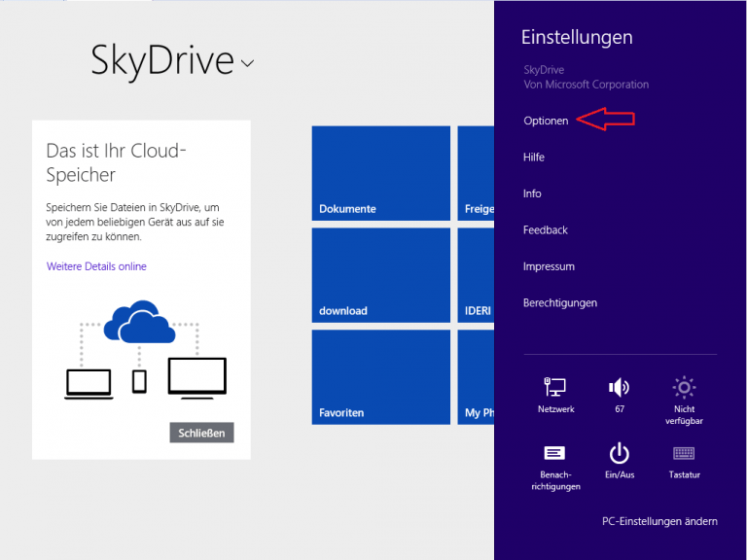Image resolution: width=747 pixels, height=560 pixels.
Task: Click the cloud devices illustration
Action: (x=146, y=350)
